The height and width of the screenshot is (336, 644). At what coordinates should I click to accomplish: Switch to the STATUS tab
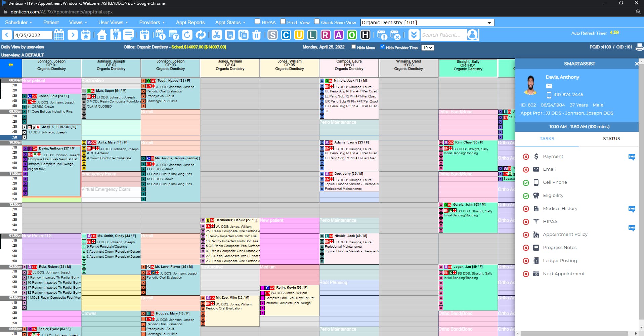(x=611, y=138)
